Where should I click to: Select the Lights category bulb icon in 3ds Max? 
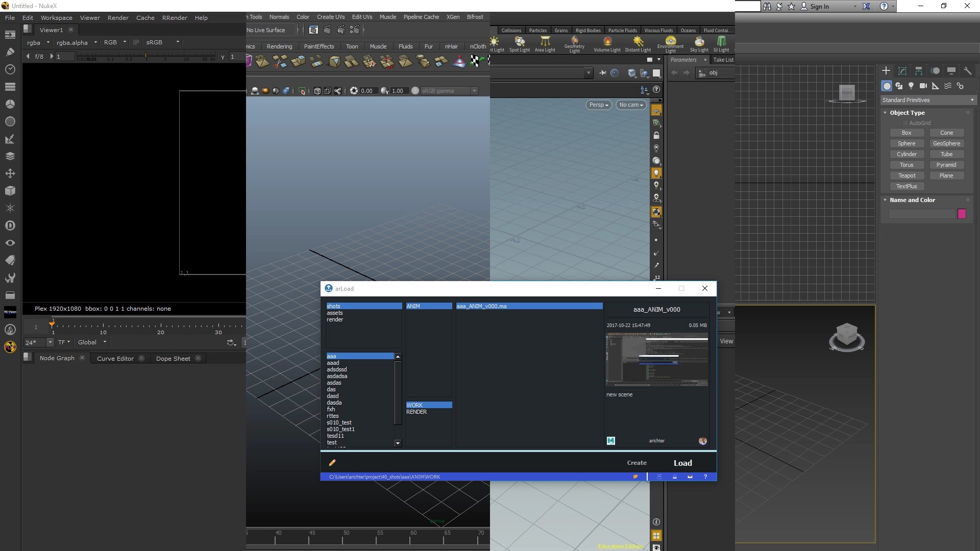click(911, 86)
